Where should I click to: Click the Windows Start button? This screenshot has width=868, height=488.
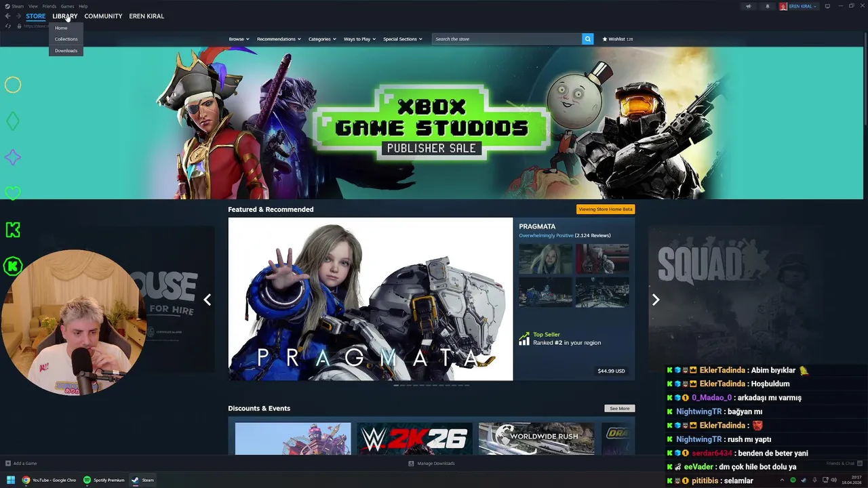[x=10, y=480]
